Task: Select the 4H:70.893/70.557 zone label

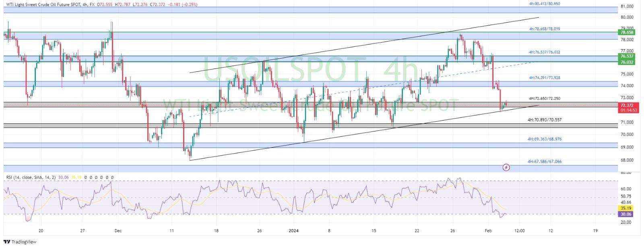Action: [545, 120]
